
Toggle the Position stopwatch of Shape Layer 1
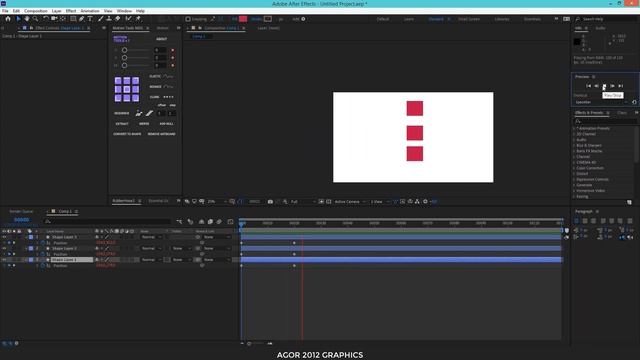[x=43, y=266]
